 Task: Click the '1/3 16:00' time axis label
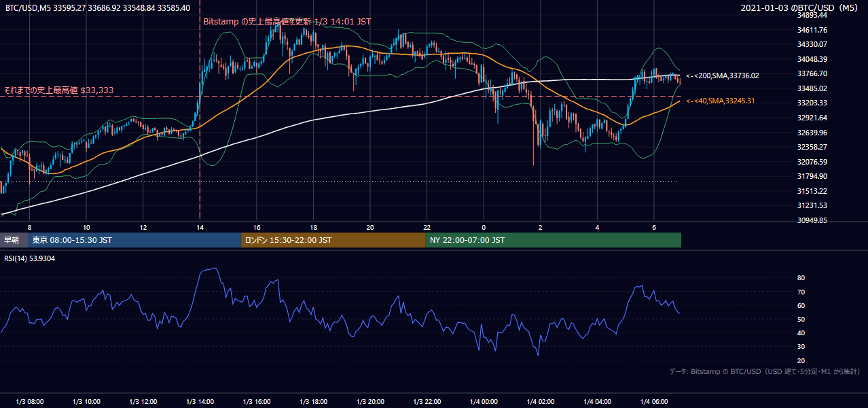click(257, 401)
